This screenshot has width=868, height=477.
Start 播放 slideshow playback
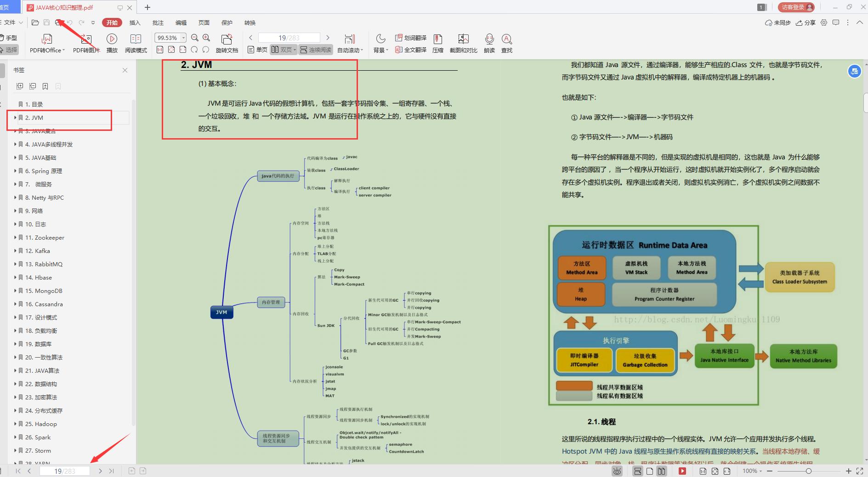(x=112, y=43)
